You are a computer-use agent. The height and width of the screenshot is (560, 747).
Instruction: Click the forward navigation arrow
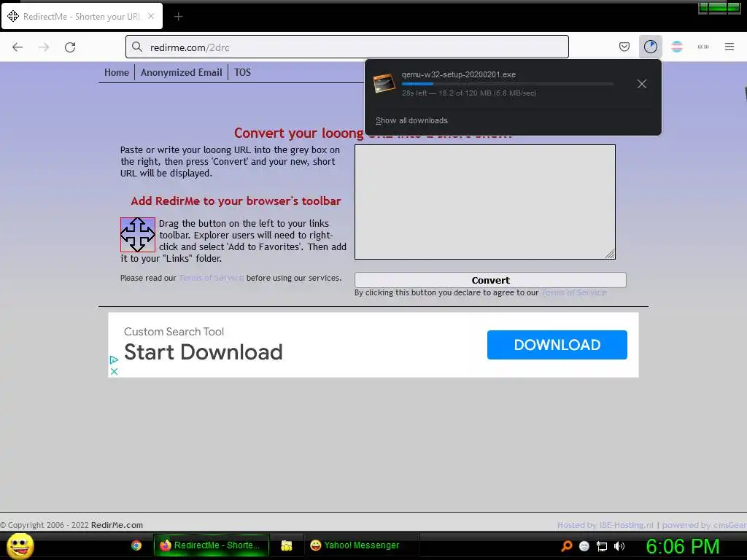44,47
